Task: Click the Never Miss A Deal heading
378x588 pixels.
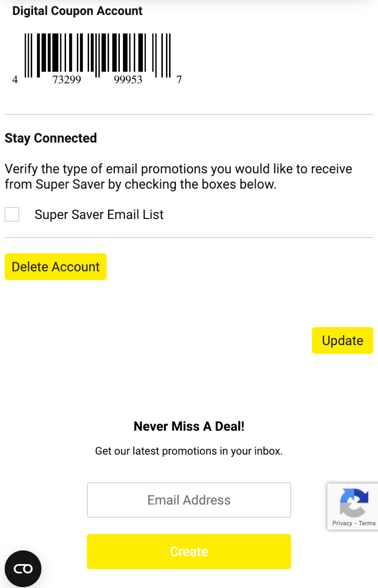Action: [x=189, y=426]
